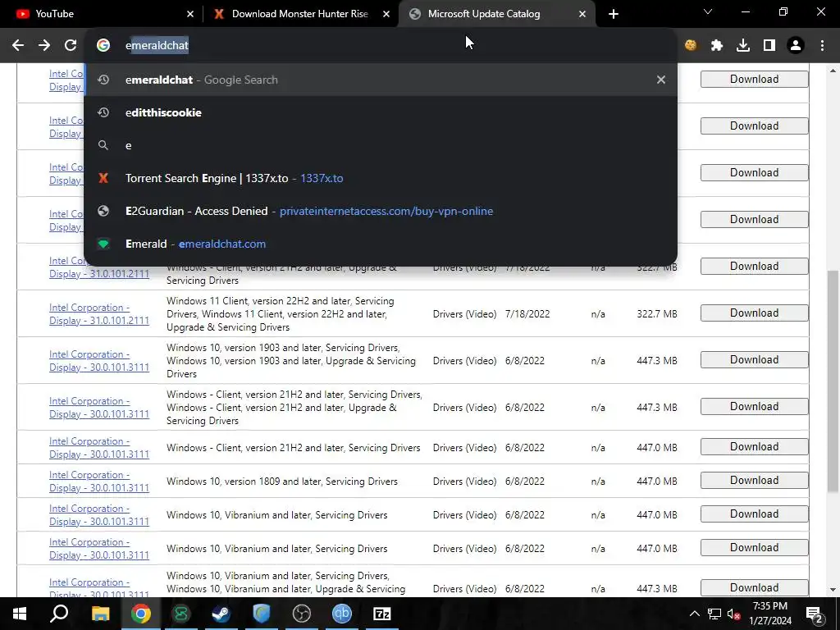Image resolution: width=840 pixels, height=630 pixels.
Task: Download the Windows 11 22H2 driver
Action: pos(754,313)
